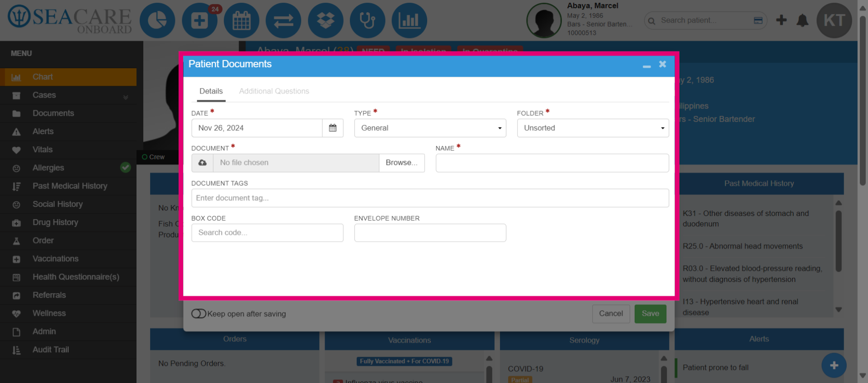
Task: Open the bar graph reports icon
Action: pos(409,21)
